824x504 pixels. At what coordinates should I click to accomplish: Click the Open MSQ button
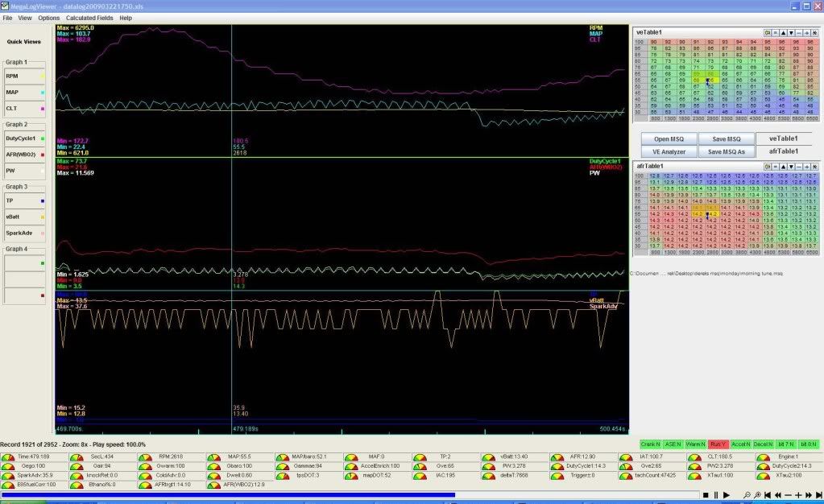(x=669, y=139)
